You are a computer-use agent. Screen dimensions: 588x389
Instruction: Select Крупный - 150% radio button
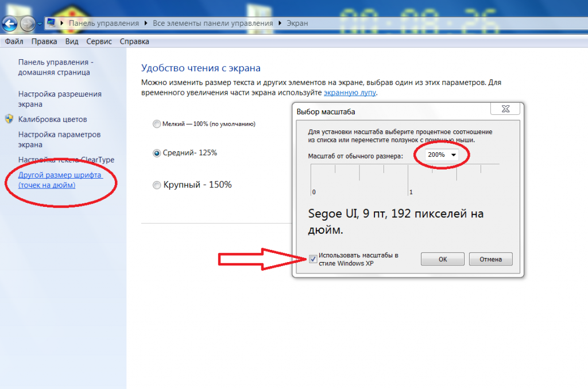click(x=157, y=185)
